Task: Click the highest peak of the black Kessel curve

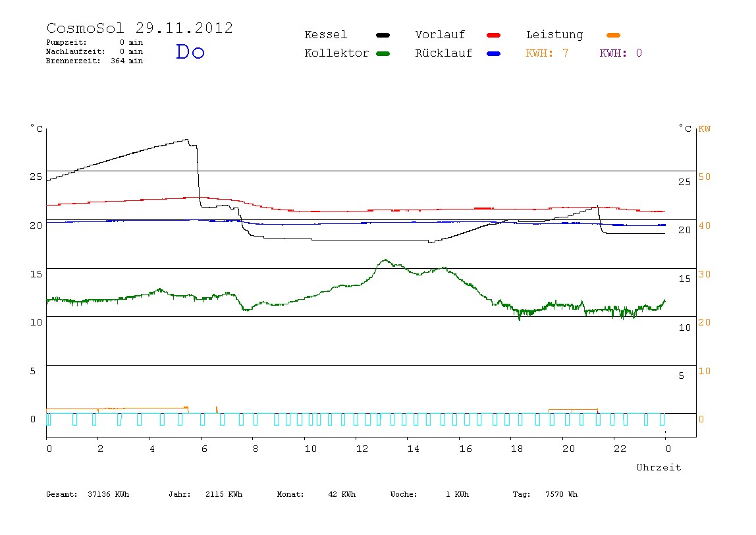Action: (186, 140)
